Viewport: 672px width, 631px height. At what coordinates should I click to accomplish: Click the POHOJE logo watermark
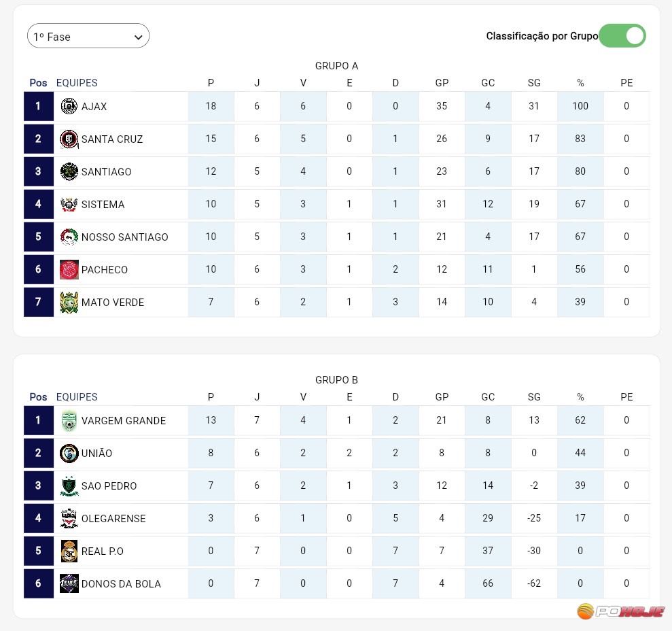[x=620, y=611]
